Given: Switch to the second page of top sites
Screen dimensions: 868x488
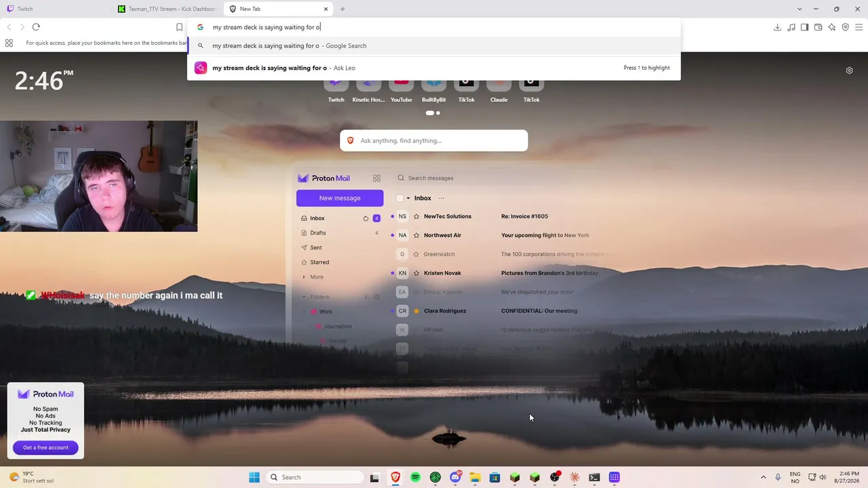Looking at the screenshot, I should (438, 113).
